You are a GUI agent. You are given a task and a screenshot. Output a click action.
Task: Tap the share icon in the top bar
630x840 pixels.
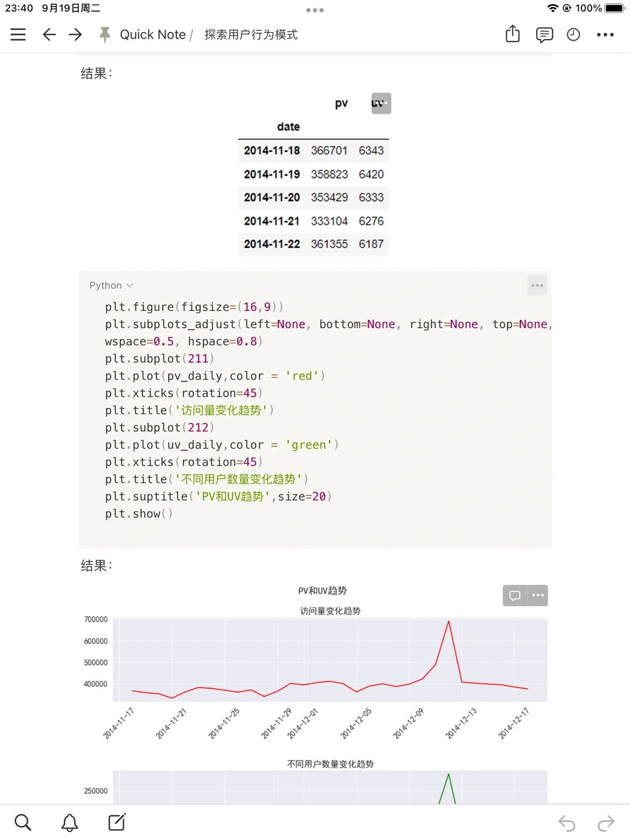pos(513,34)
